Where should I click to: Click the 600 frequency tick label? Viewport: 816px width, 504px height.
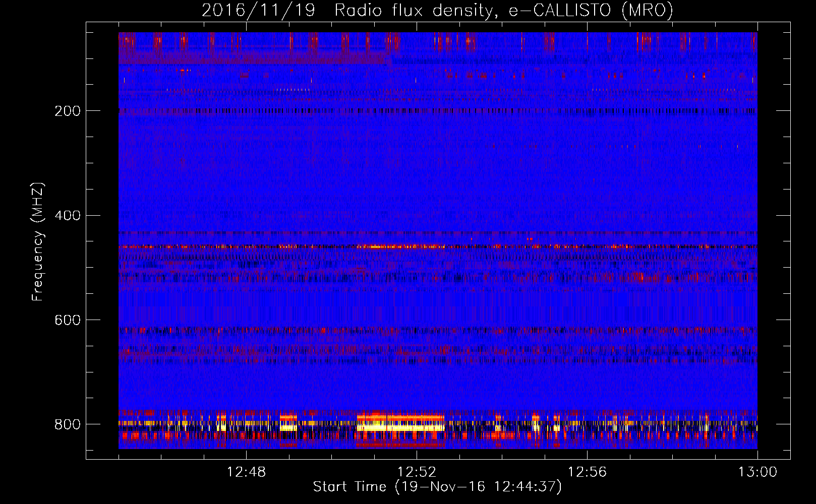coord(67,320)
